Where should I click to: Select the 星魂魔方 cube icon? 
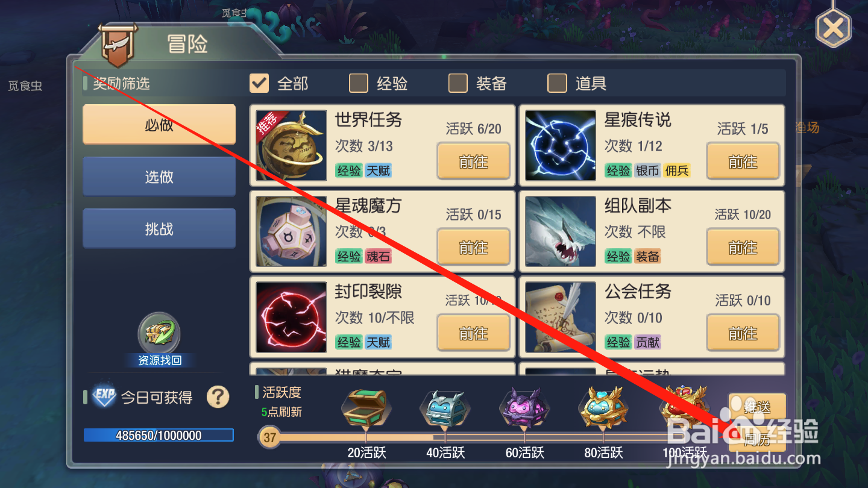coord(291,231)
